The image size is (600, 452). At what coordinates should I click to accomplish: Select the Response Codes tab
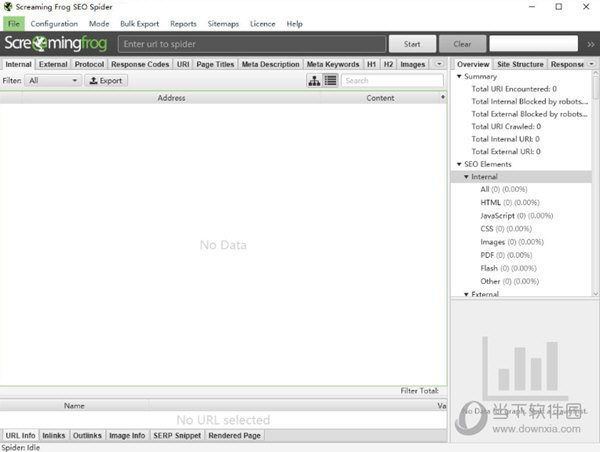coord(140,64)
